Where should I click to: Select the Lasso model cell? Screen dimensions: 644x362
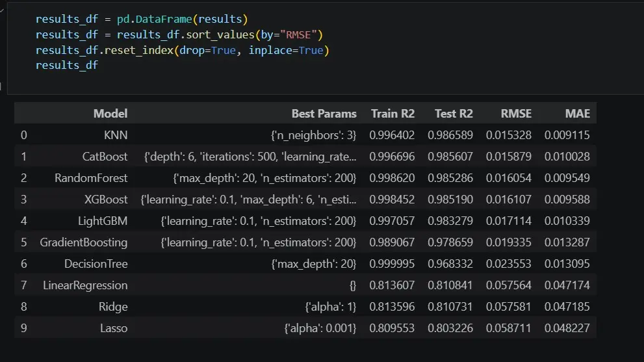pos(114,328)
